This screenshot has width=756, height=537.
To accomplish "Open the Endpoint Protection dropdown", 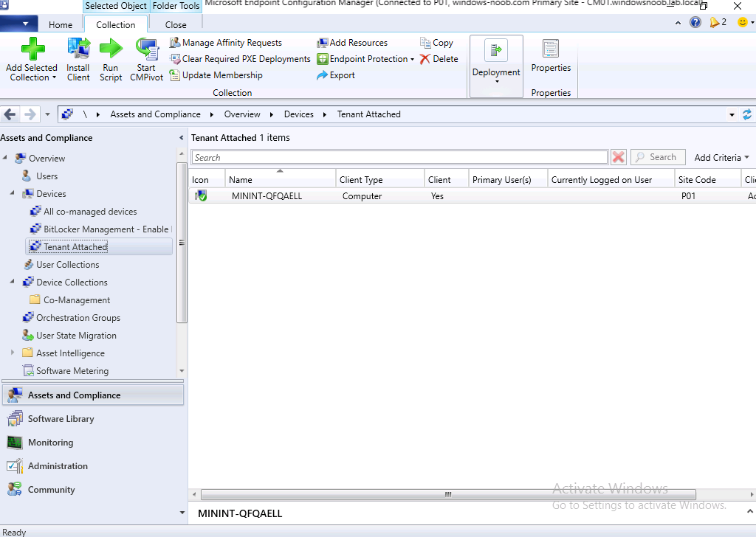I will click(x=365, y=59).
